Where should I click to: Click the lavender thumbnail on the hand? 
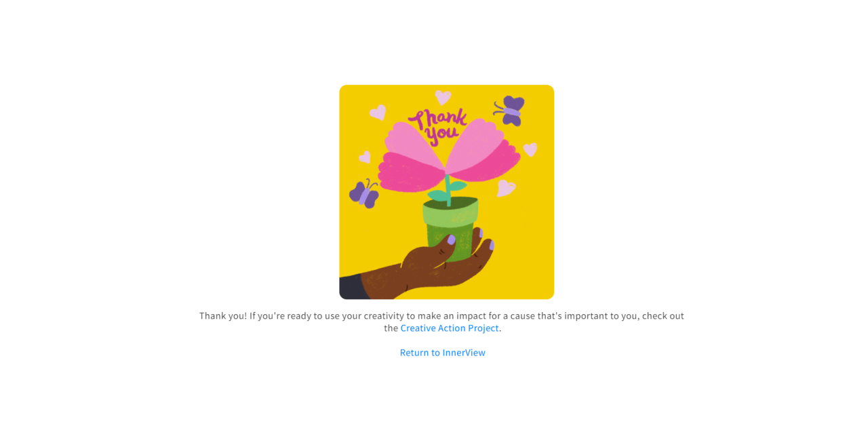pos(452,239)
